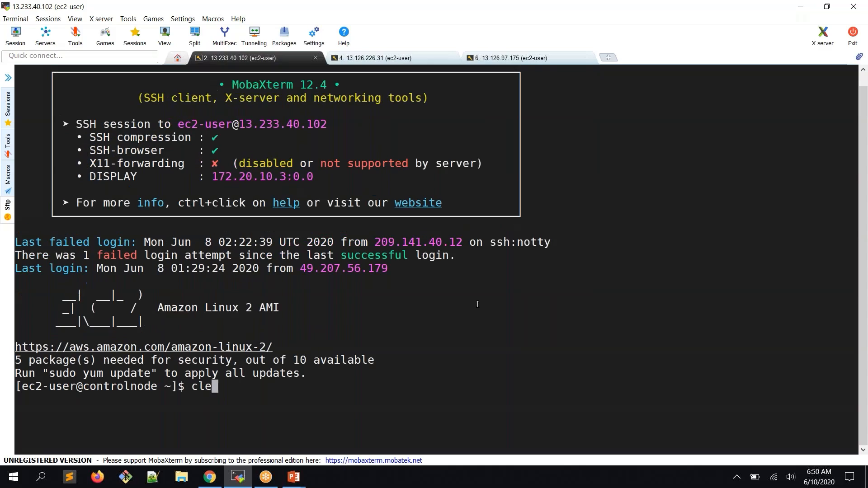
Task: Launch the MultiExec icon
Action: (225, 36)
